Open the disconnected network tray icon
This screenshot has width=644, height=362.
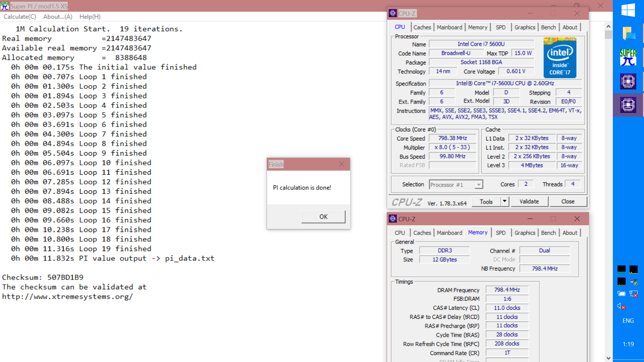coord(633,294)
